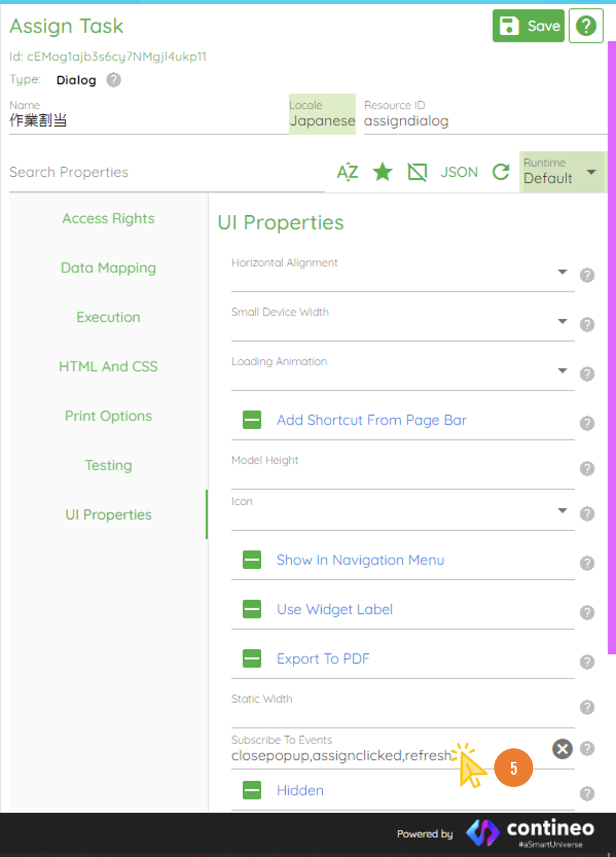Image resolution: width=616 pixels, height=857 pixels.
Task: Switch to the Data Mapping section
Action: (x=108, y=268)
